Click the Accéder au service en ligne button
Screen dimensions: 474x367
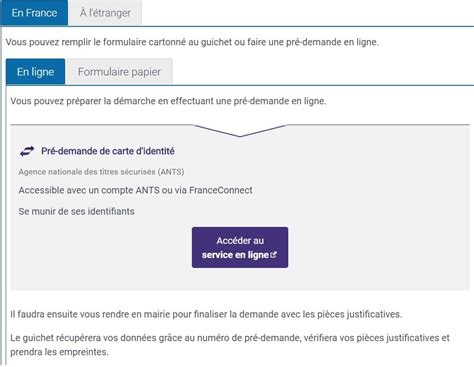(240, 247)
